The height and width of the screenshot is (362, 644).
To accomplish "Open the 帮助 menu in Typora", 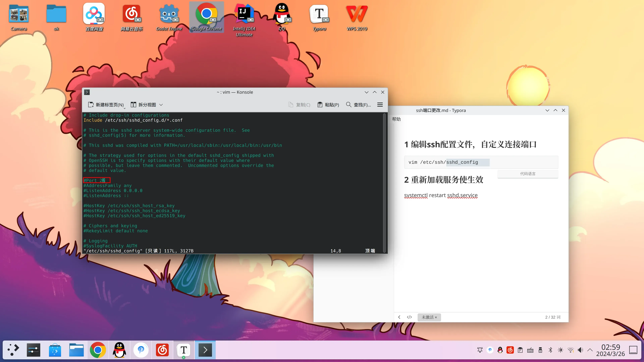I will [x=396, y=119].
